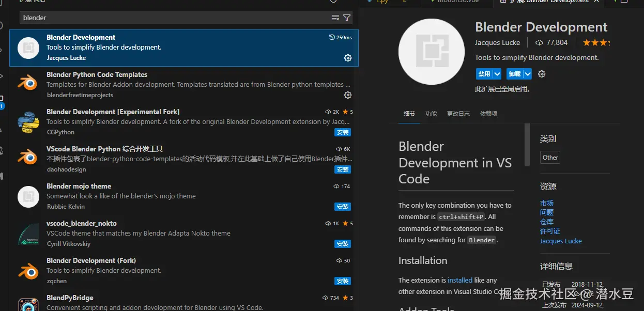
Task: Open gear settings for Blender Development list row
Action: (x=348, y=58)
